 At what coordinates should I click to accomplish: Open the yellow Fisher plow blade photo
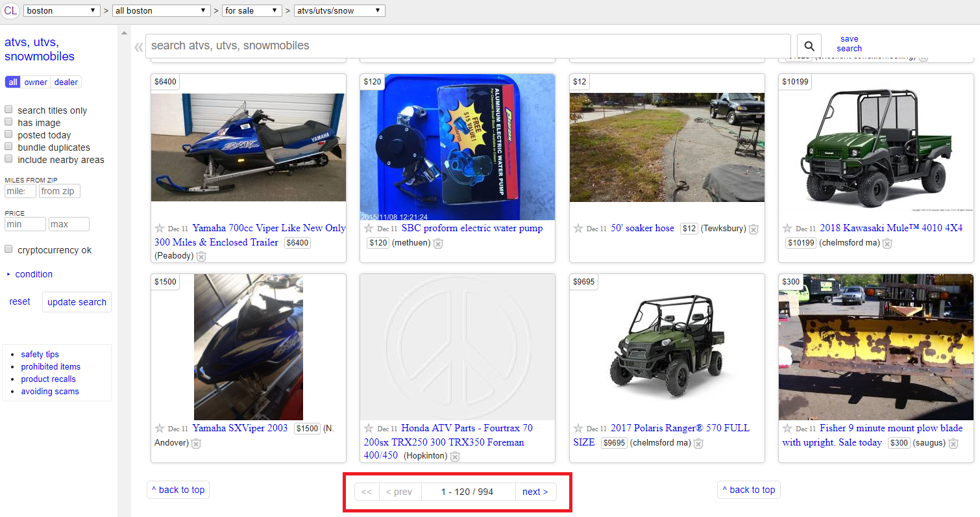click(876, 347)
